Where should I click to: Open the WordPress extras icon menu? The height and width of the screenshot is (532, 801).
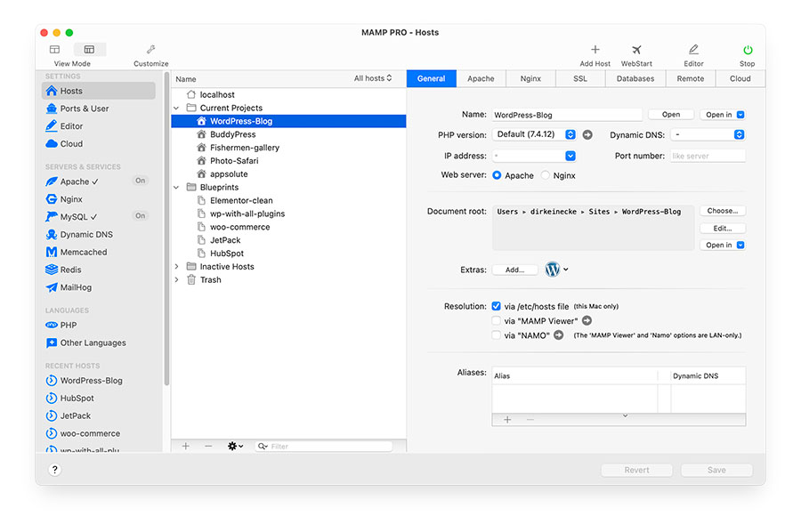(556, 269)
